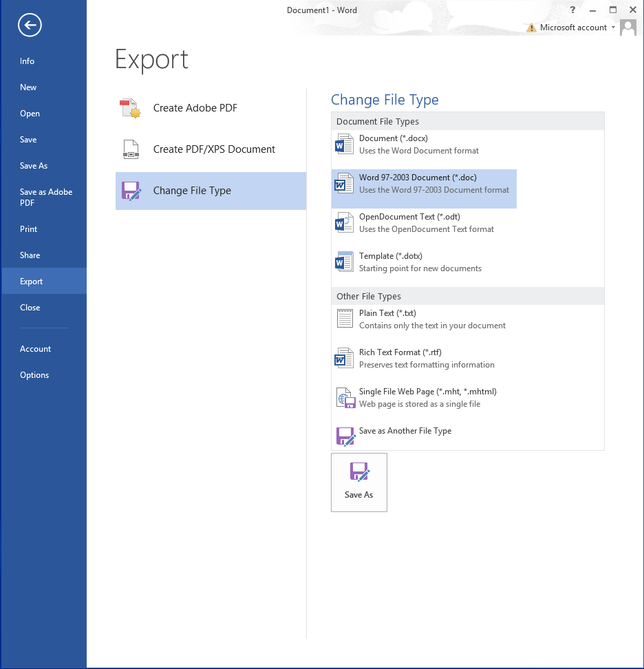Click the user account avatar icon
Viewport: 644px width, 669px height.
(x=627, y=28)
